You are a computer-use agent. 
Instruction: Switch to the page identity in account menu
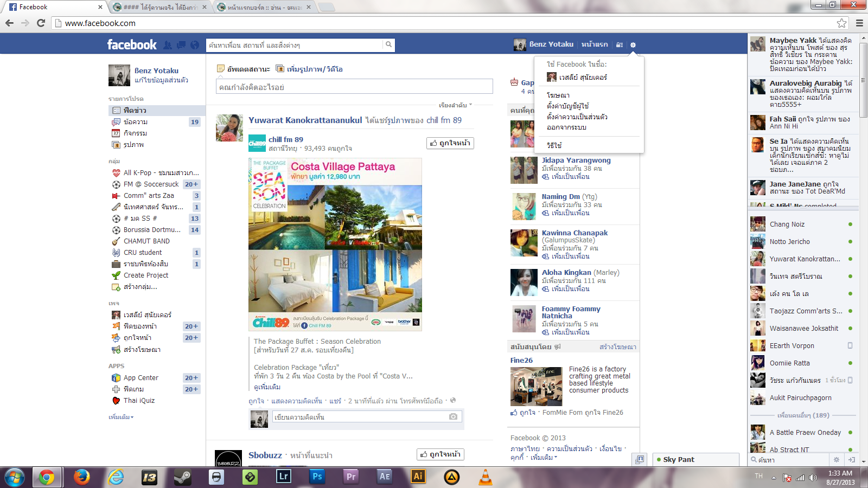pos(577,77)
